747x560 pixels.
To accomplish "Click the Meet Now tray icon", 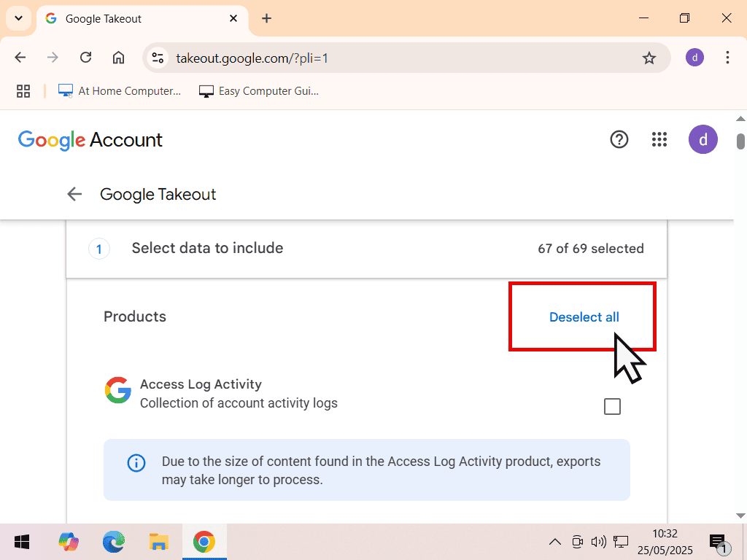I will tap(578, 542).
